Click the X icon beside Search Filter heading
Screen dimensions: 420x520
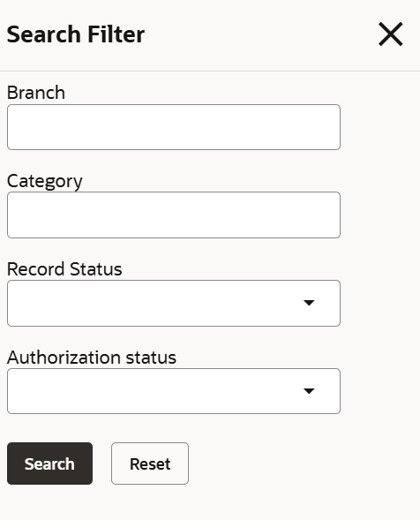[x=391, y=34]
